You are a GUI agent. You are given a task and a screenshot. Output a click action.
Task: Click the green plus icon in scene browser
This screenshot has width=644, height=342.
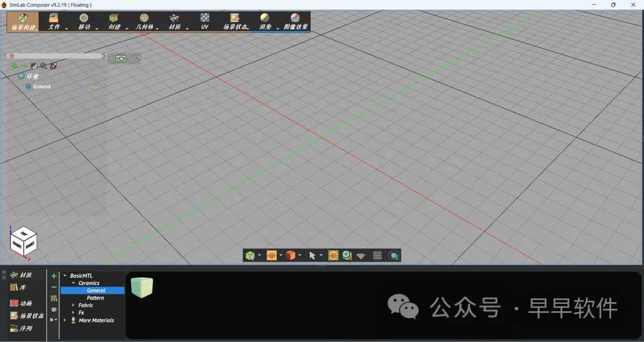(x=14, y=66)
